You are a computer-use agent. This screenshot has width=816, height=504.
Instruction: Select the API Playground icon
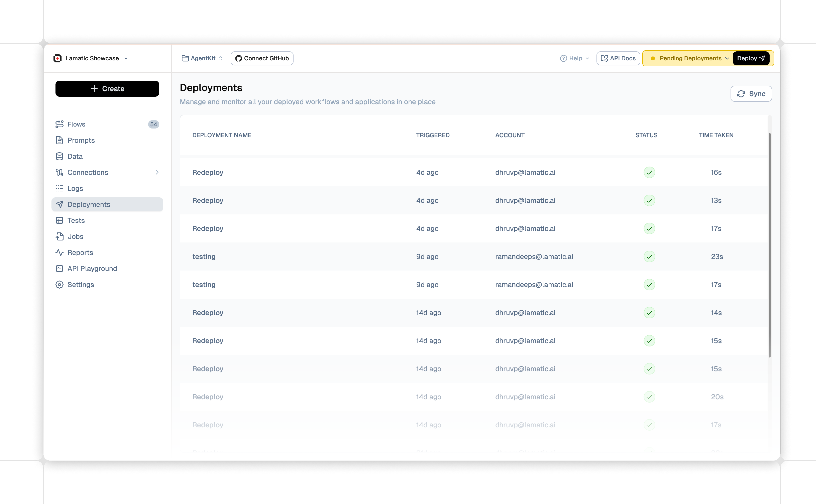60,268
